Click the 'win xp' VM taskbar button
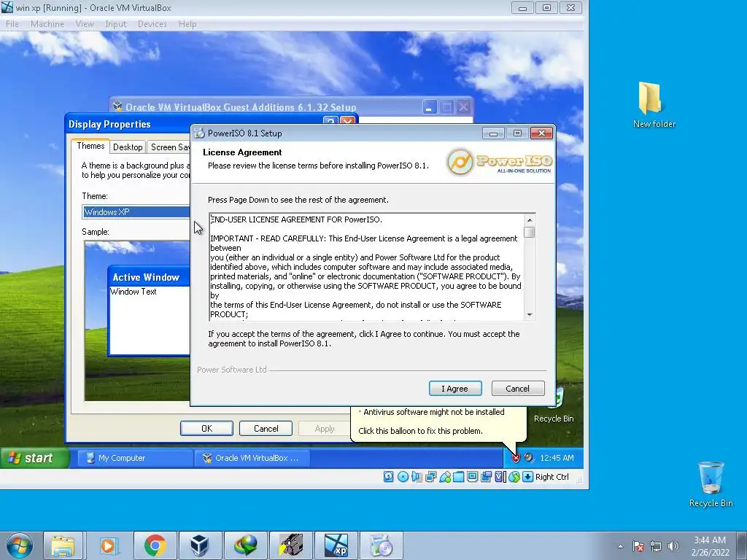Viewport: 747px width, 560px height. point(336,545)
